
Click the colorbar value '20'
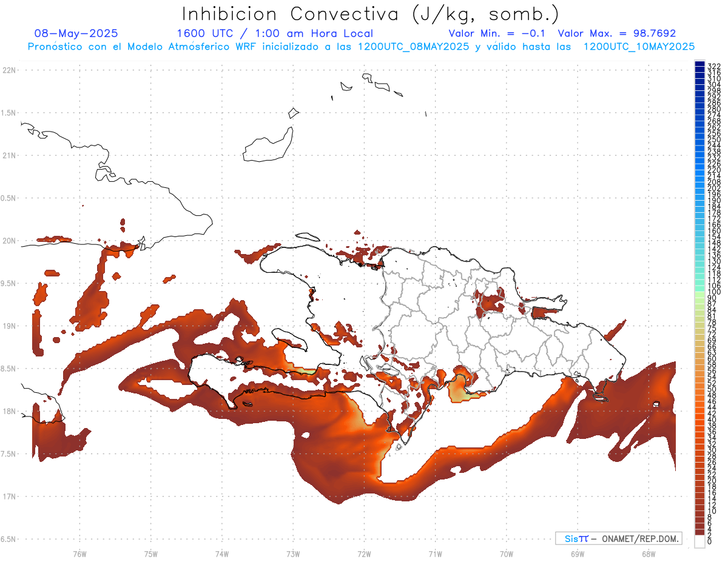pyautogui.click(x=712, y=482)
